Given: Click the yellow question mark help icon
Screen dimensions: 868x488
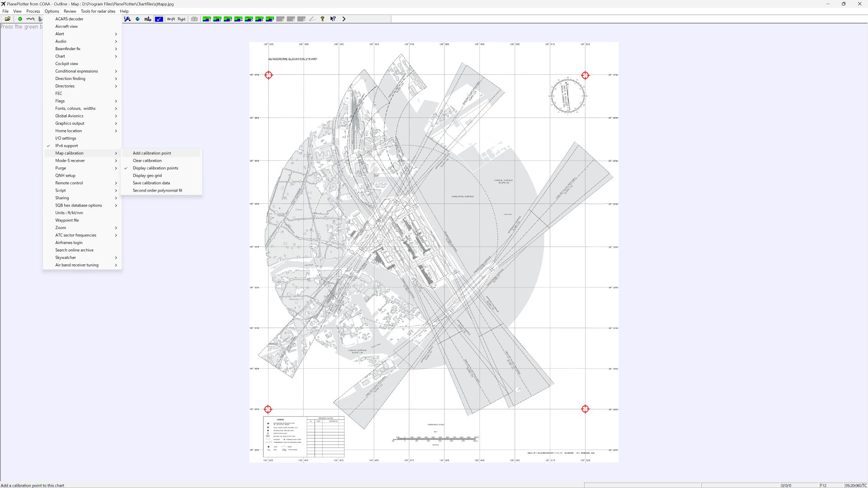Looking at the screenshot, I should pos(322,19).
